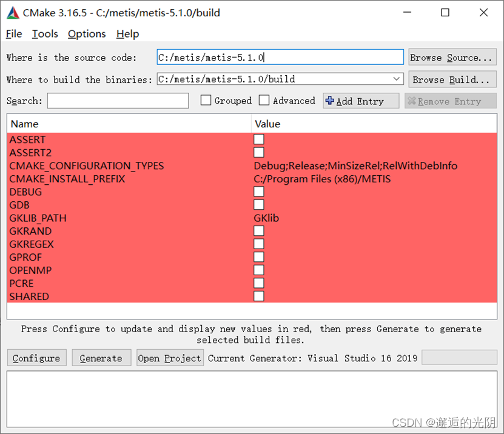The height and width of the screenshot is (434, 504).
Task: Enable the SHARED build option
Action: coord(259,296)
